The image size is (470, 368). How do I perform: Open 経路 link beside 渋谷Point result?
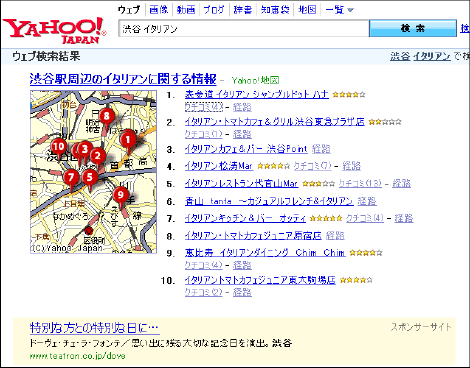(x=321, y=149)
